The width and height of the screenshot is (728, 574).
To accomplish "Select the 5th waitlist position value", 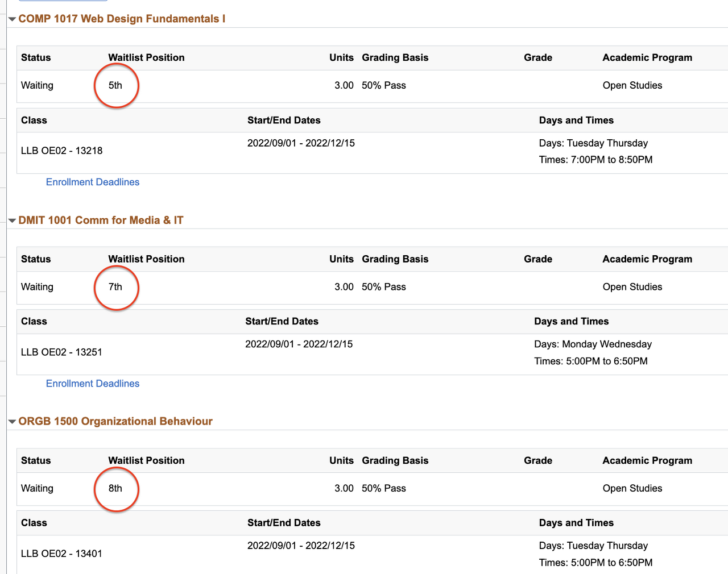I will tap(115, 85).
